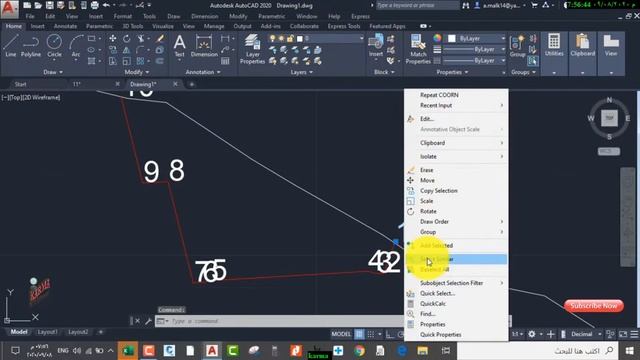Expand the Draw panel

tap(53, 72)
